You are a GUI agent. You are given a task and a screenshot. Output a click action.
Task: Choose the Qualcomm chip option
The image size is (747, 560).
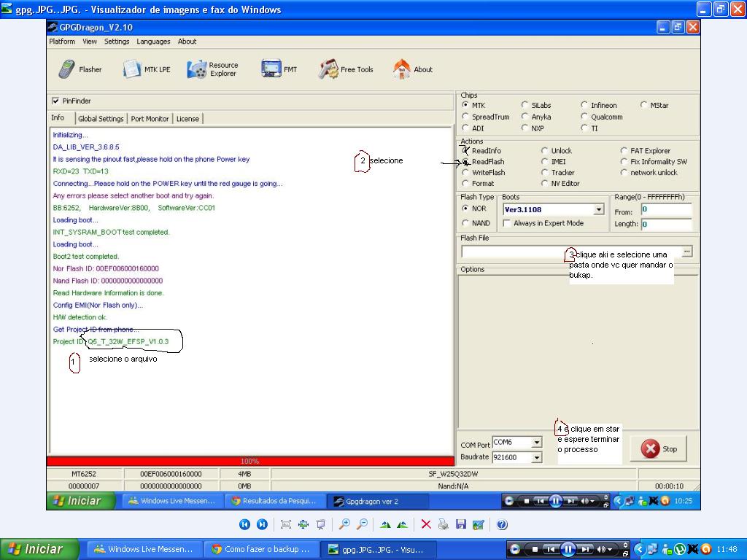pos(584,116)
